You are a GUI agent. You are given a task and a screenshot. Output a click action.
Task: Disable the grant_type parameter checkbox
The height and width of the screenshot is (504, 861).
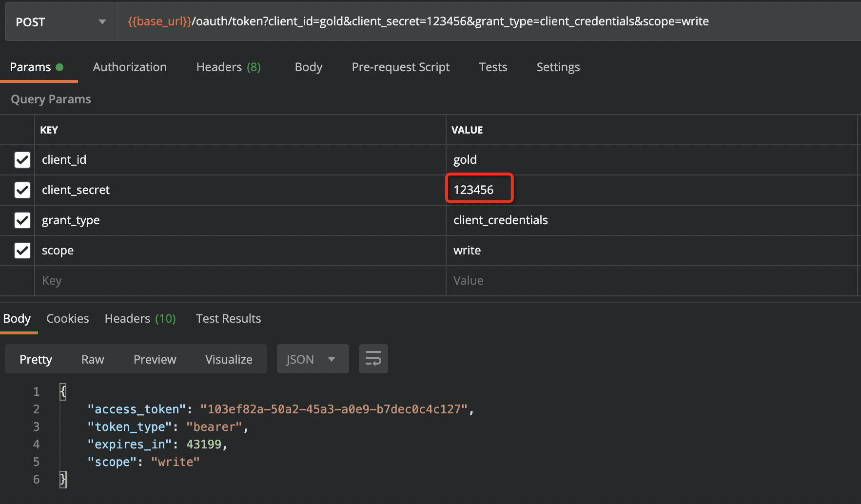(22, 220)
